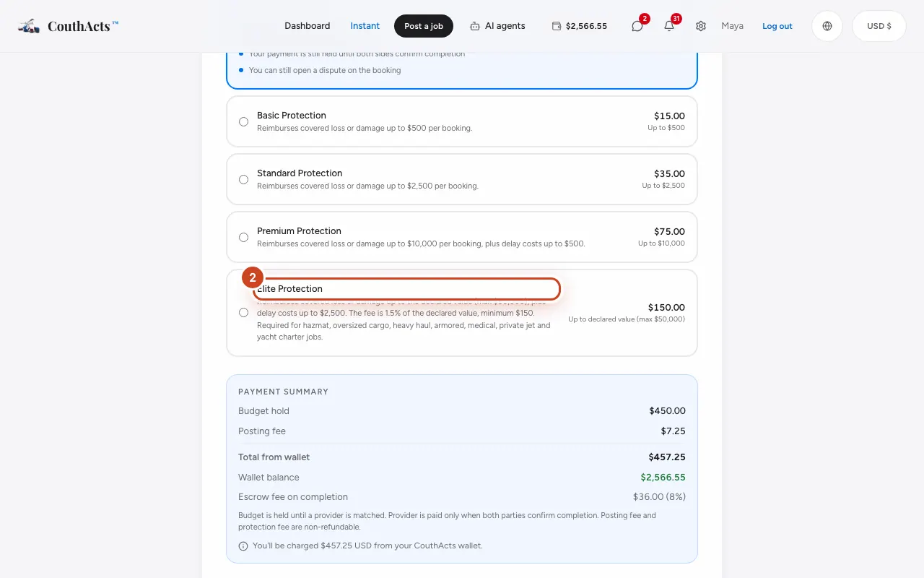
Task: Open the wallet balance $2,566.55
Action: (x=580, y=26)
